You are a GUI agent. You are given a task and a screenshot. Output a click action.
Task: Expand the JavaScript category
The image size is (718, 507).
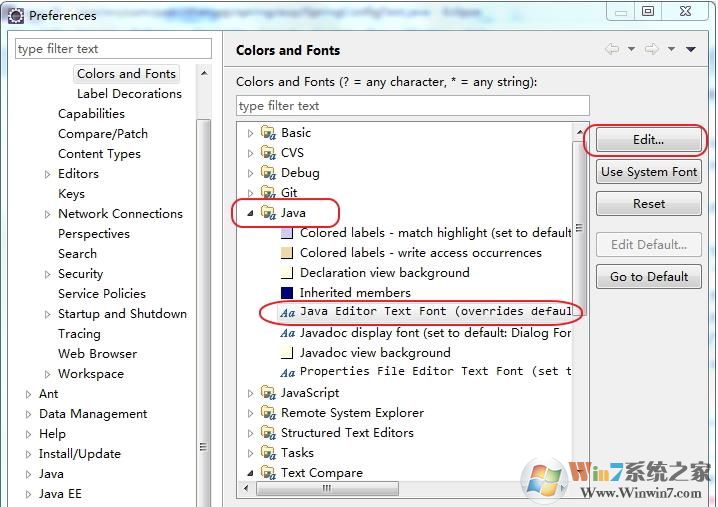tap(250, 393)
